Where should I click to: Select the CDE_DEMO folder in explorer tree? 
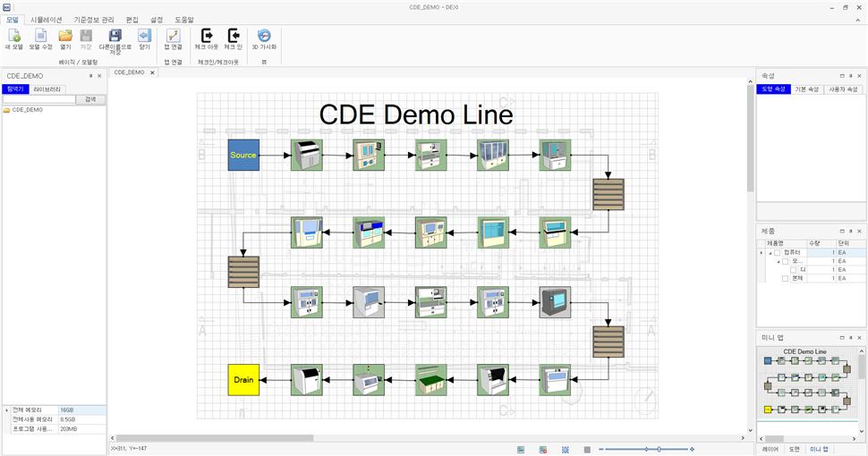tap(27, 110)
